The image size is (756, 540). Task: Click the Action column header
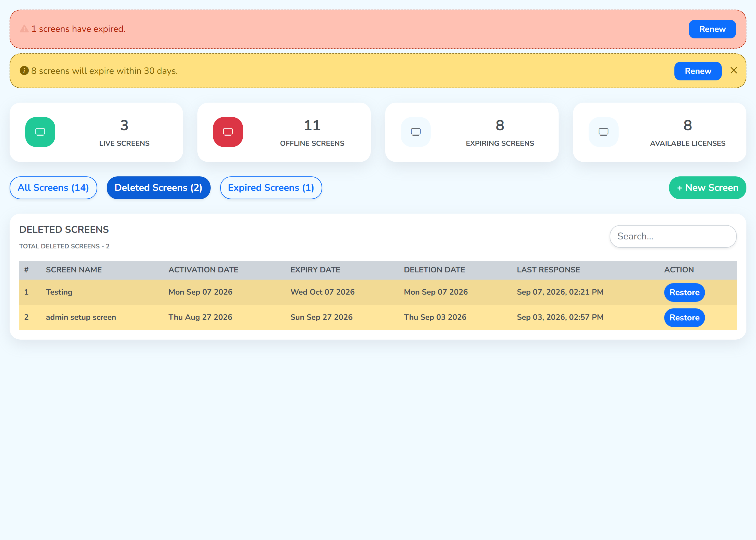click(x=679, y=270)
